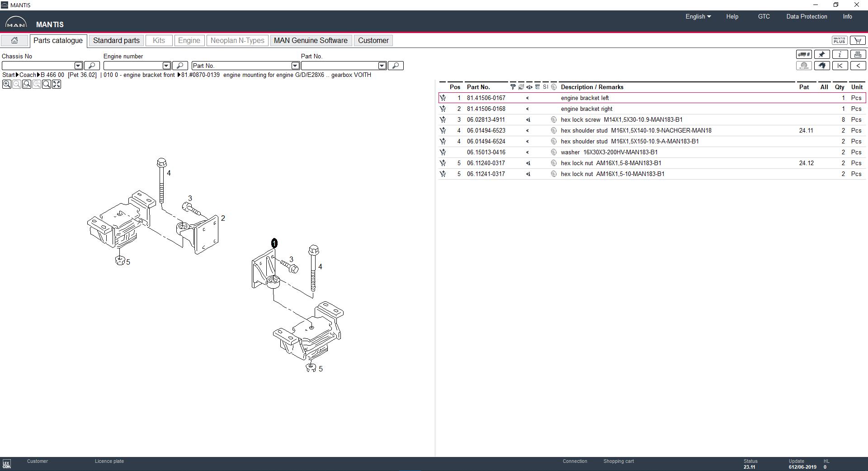Go back with the single left arrow button
This screenshot has height=471, width=868.
coord(858,66)
